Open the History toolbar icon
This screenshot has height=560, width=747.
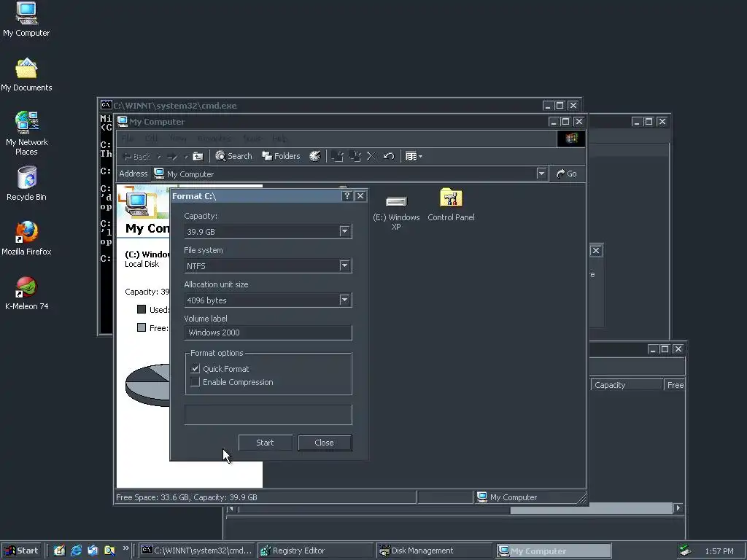(x=315, y=156)
